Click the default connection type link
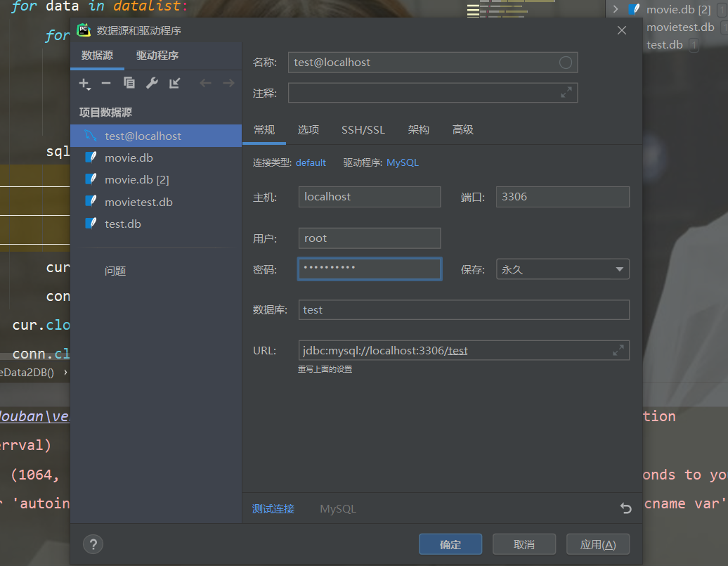The image size is (728, 566). click(311, 162)
